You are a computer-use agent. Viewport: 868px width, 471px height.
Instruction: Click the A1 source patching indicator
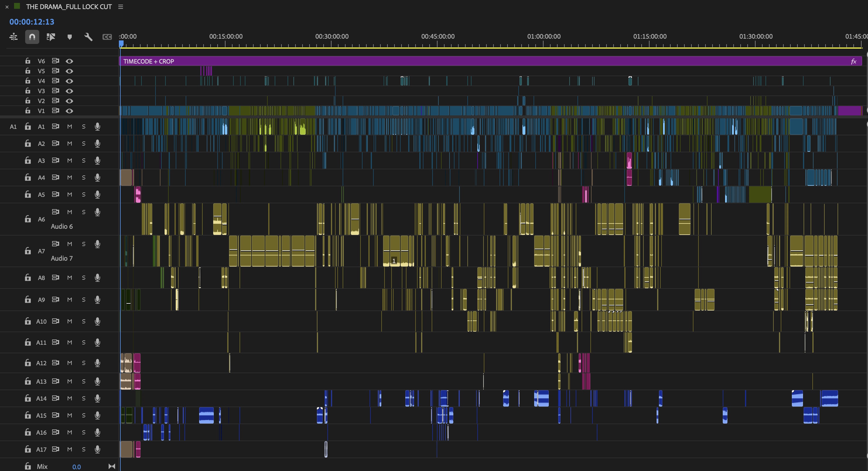pyautogui.click(x=13, y=127)
